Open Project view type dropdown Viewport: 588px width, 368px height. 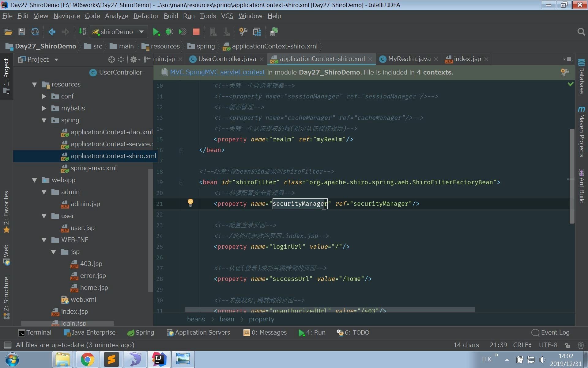(56, 59)
